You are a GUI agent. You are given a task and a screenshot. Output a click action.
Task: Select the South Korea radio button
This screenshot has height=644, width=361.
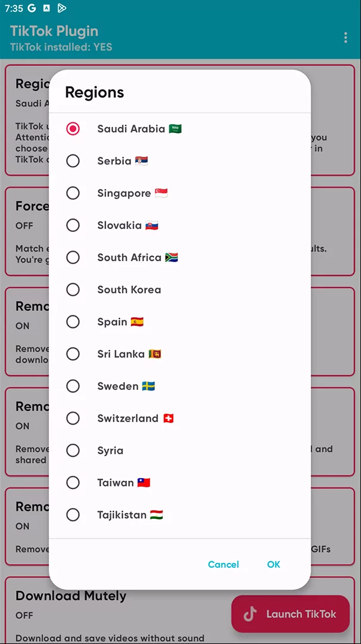pyautogui.click(x=73, y=290)
